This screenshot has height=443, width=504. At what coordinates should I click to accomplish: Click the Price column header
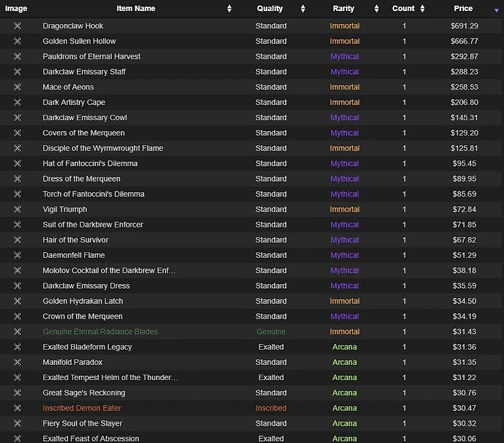463,8
